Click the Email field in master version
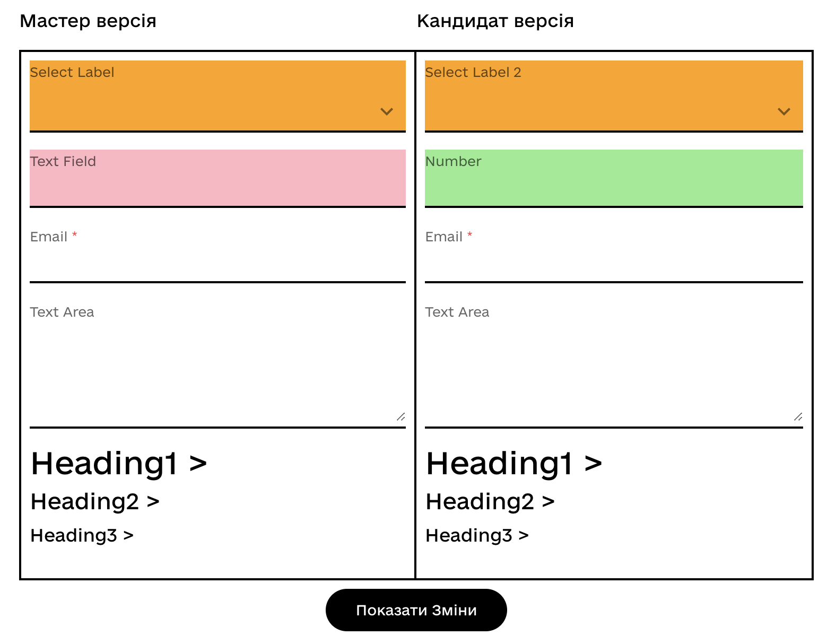The image size is (836, 644). (x=217, y=254)
